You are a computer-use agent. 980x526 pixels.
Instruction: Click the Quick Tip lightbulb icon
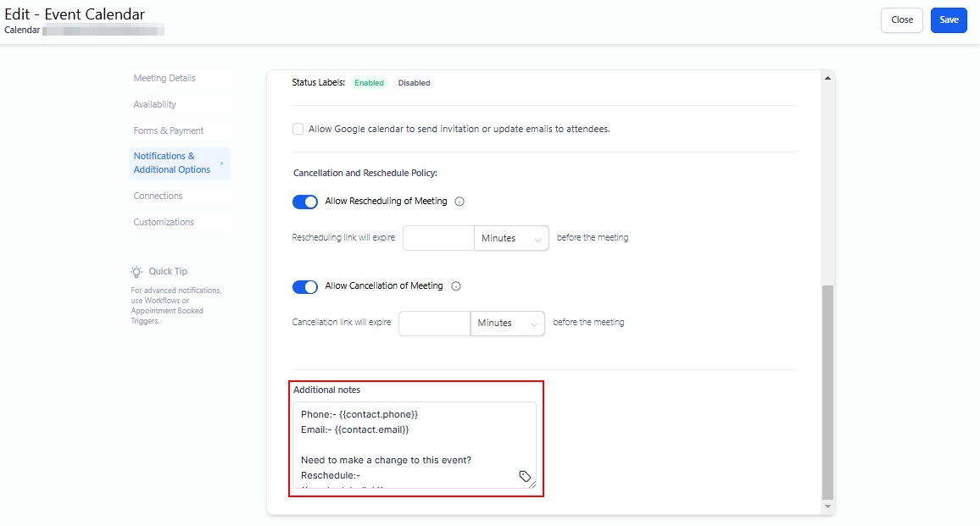tap(136, 271)
